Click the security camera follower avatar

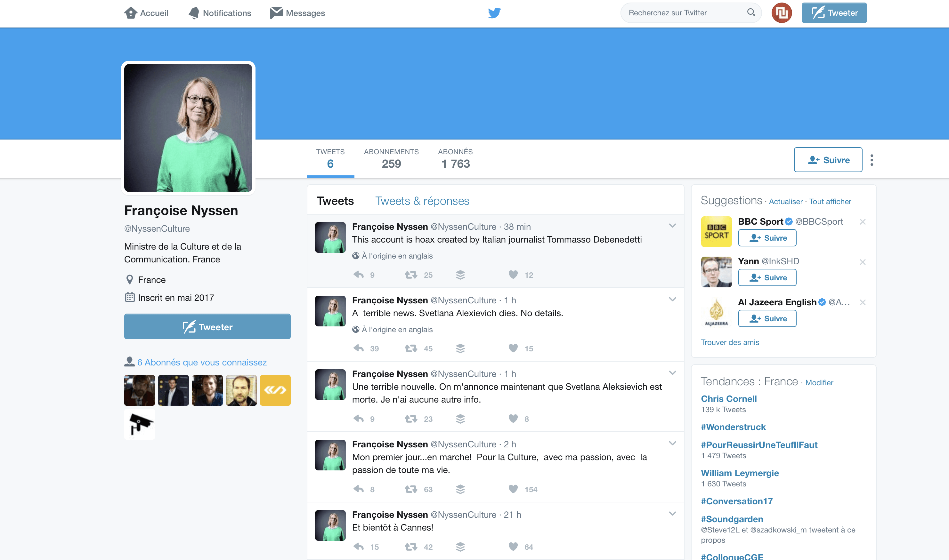pos(139,424)
